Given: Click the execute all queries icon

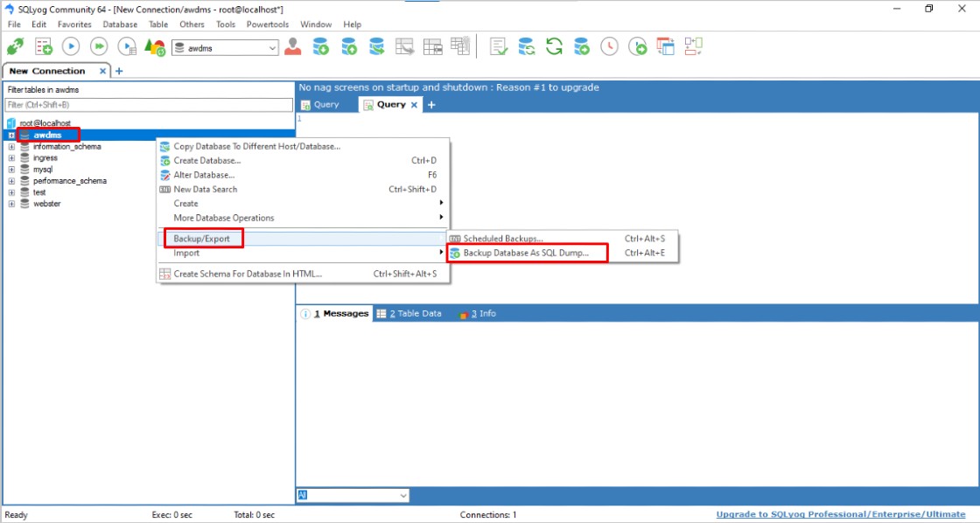Looking at the screenshot, I should (99, 47).
